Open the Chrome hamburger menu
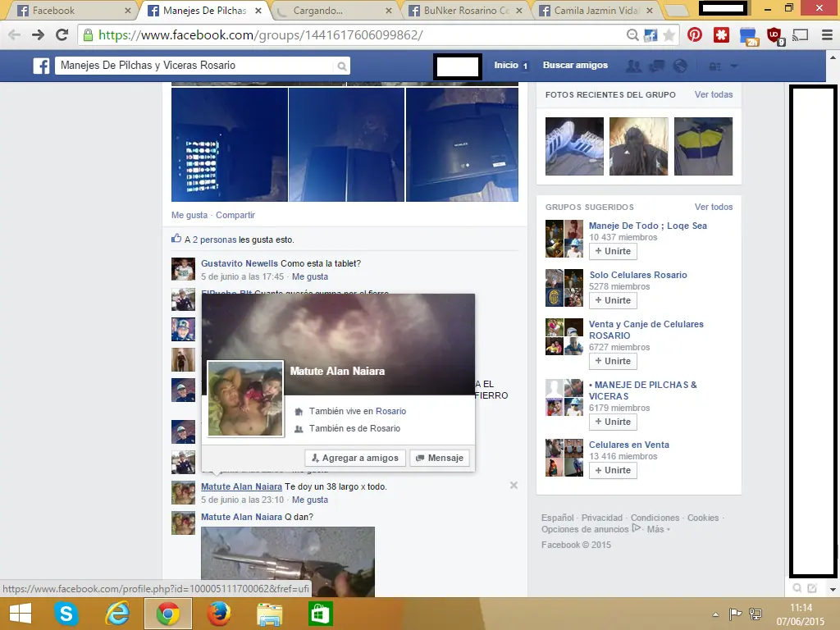 [x=827, y=35]
